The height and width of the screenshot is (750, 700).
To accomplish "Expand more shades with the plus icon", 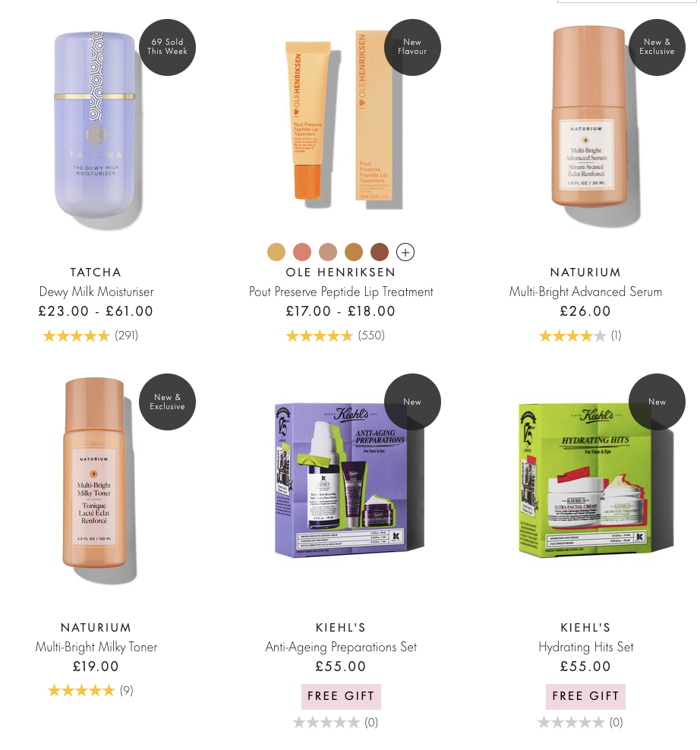I will coord(405,252).
